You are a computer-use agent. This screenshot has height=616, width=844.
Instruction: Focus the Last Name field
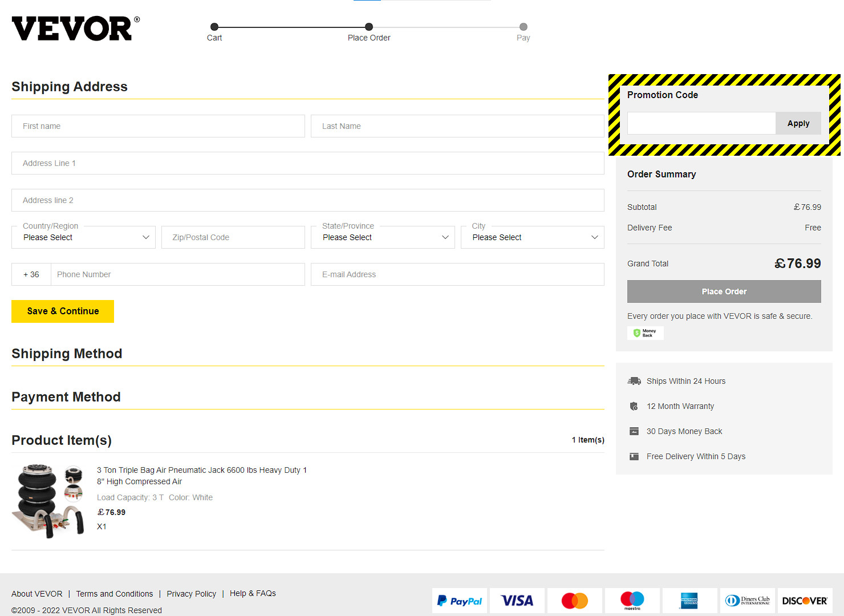click(457, 126)
